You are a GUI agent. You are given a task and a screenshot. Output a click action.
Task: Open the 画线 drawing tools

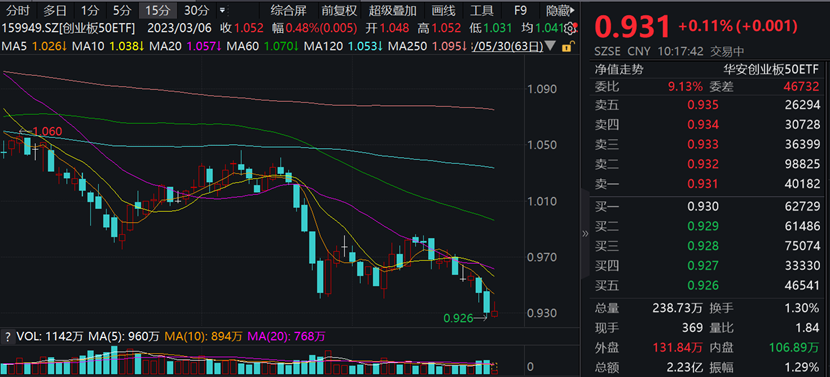[x=443, y=10]
